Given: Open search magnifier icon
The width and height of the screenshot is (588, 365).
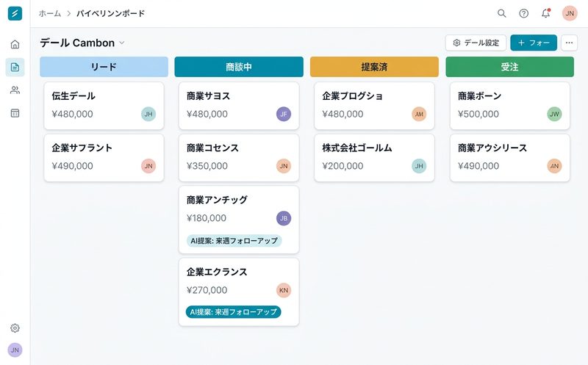Looking at the screenshot, I should [502, 13].
